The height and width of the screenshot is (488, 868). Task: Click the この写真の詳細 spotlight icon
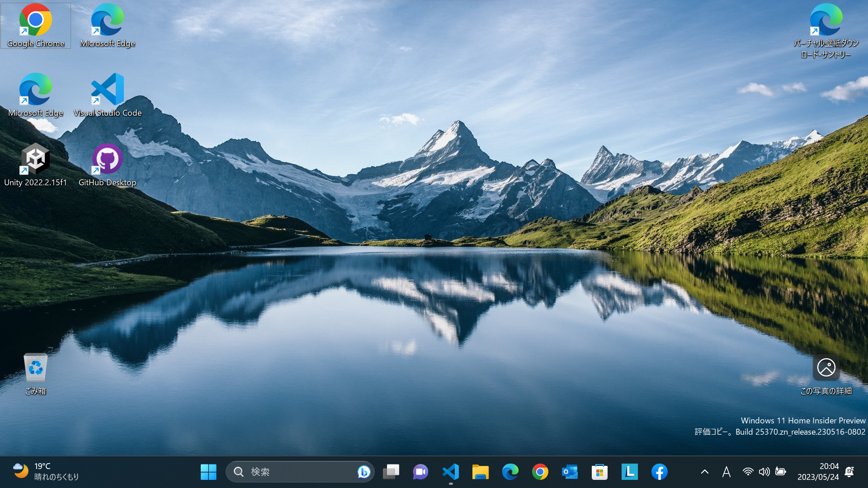coord(826,375)
